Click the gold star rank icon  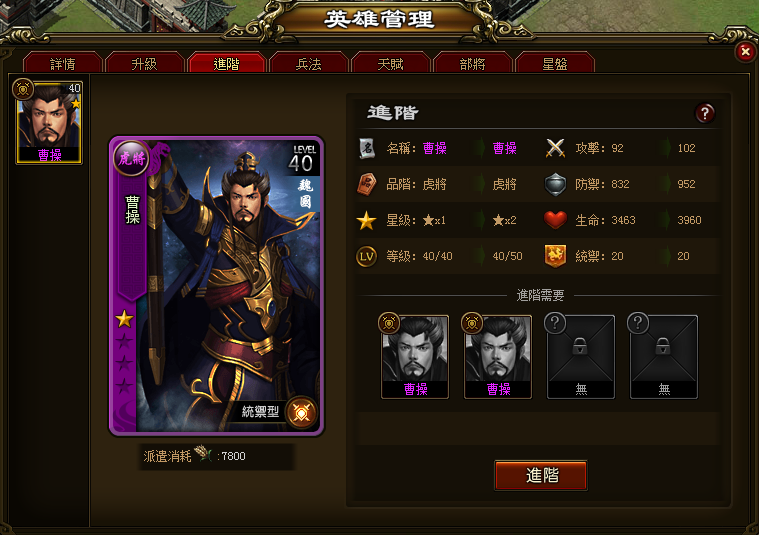366,220
